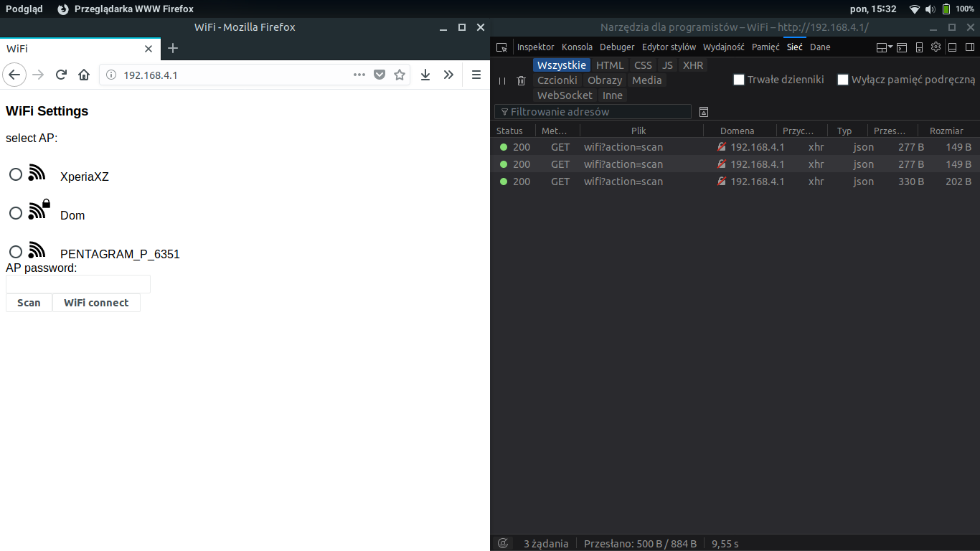
Task: Sort requests by Status column header
Action: click(513, 131)
